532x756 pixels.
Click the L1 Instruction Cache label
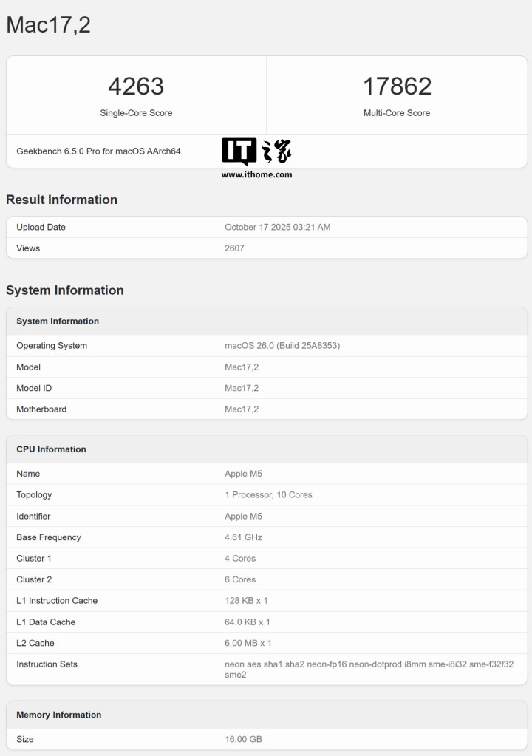point(57,601)
